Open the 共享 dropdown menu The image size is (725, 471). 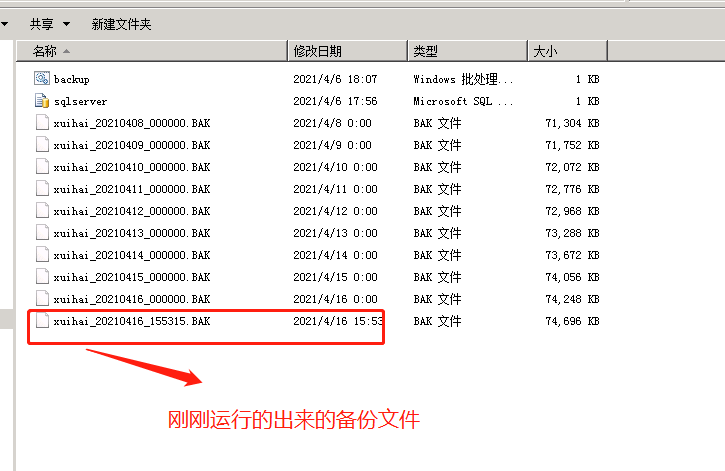pos(49,24)
